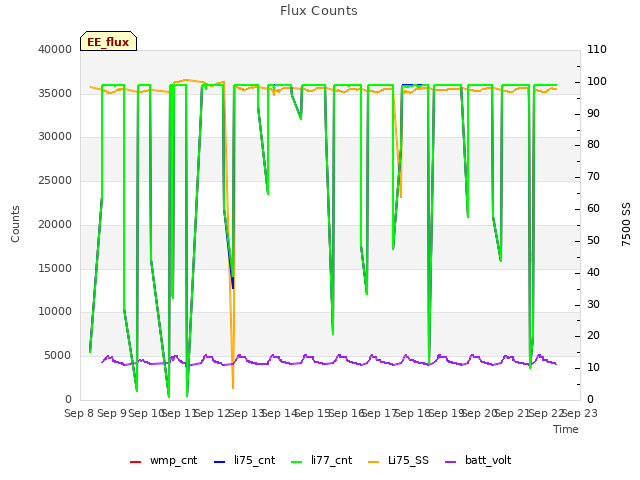Click the 30 tick on right axis
640x480 pixels.
tap(593, 304)
